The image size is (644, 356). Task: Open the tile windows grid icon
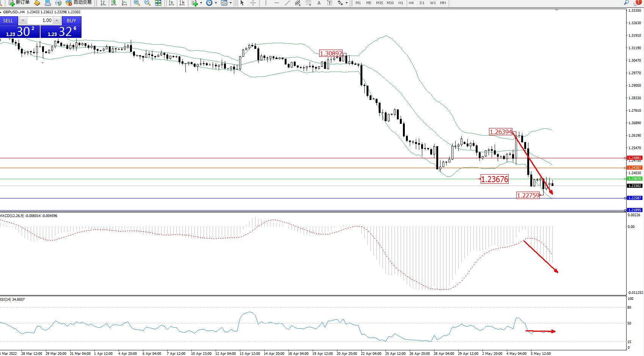pyautogui.click(x=158, y=3)
